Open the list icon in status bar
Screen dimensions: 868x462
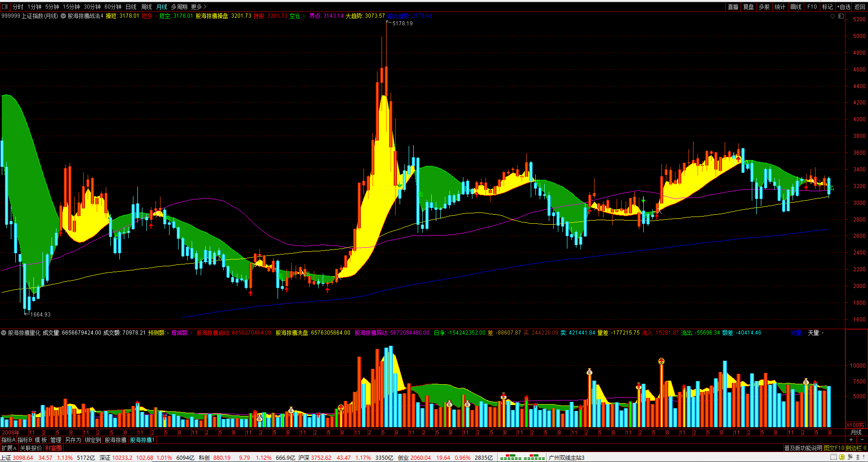click(833, 457)
